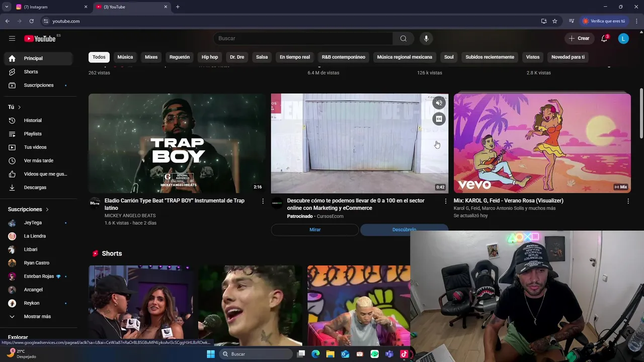
Task: Open MICKEY ANGELO BEATS channel link
Action: [130, 216]
